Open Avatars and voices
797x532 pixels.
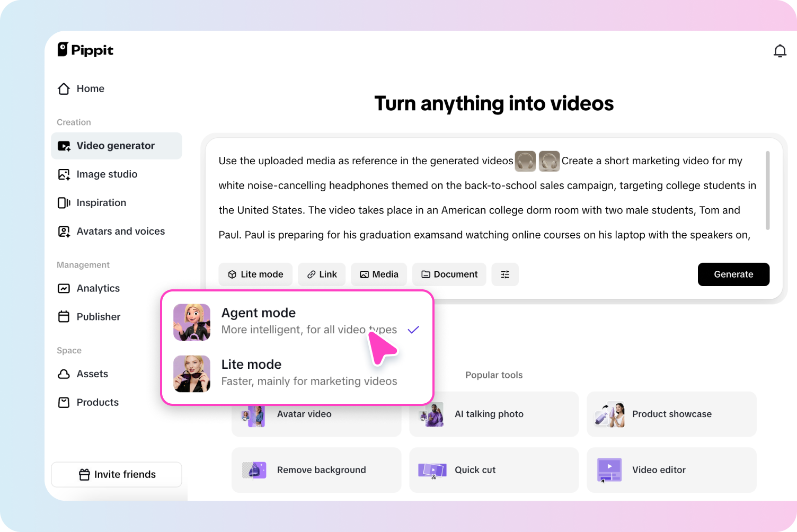point(120,231)
